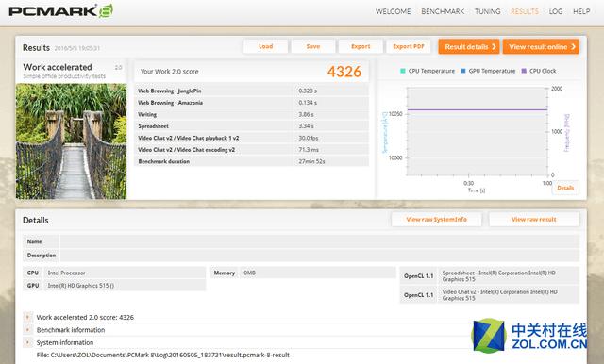Open chart Details button
Viewport: 604px width, 364px height.
(x=565, y=188)
